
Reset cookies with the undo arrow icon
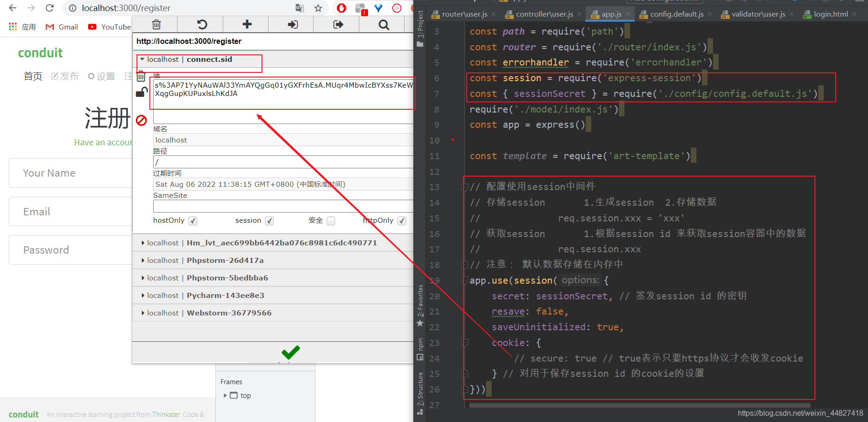click(202, 24)
